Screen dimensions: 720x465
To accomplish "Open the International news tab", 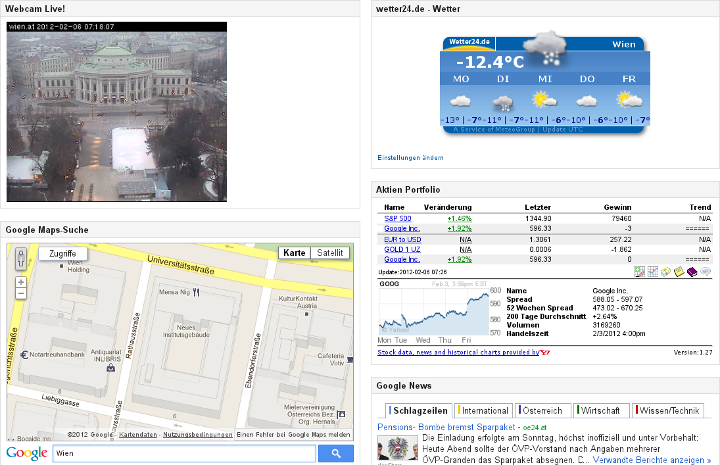I will pos(484,410).
